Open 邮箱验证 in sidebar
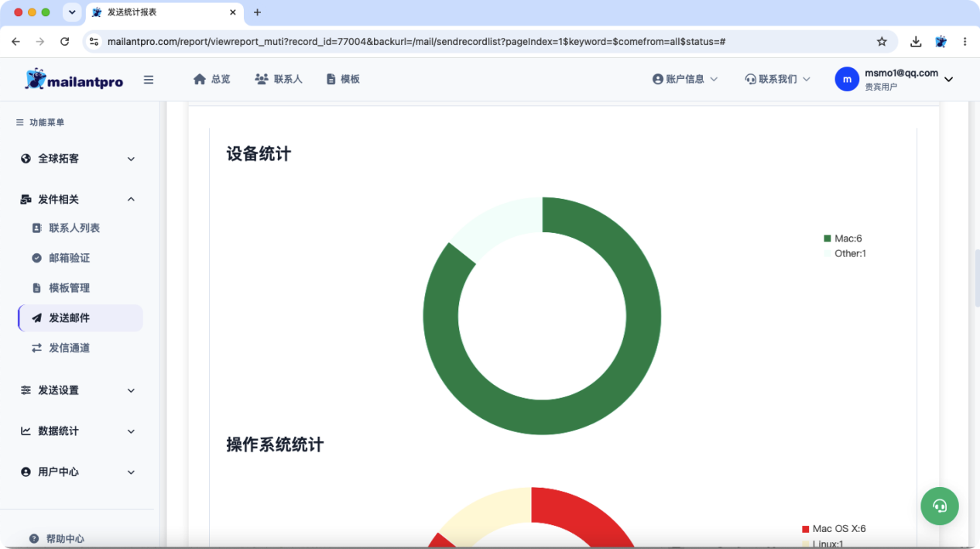 pyautogui.click(x=69, y=258)
